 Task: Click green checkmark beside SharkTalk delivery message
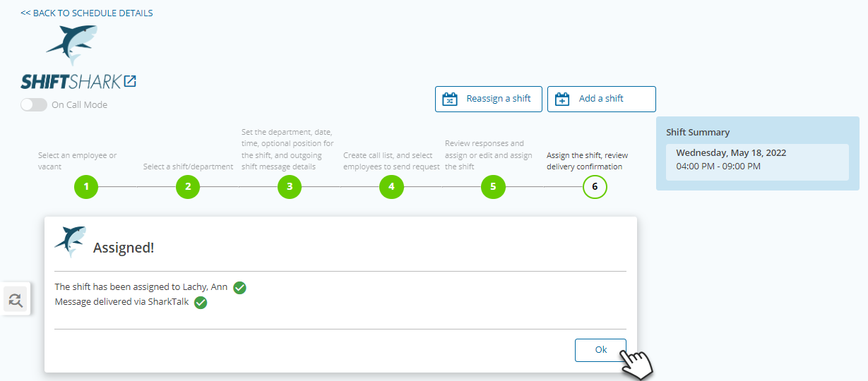click(x=201, y=303)
